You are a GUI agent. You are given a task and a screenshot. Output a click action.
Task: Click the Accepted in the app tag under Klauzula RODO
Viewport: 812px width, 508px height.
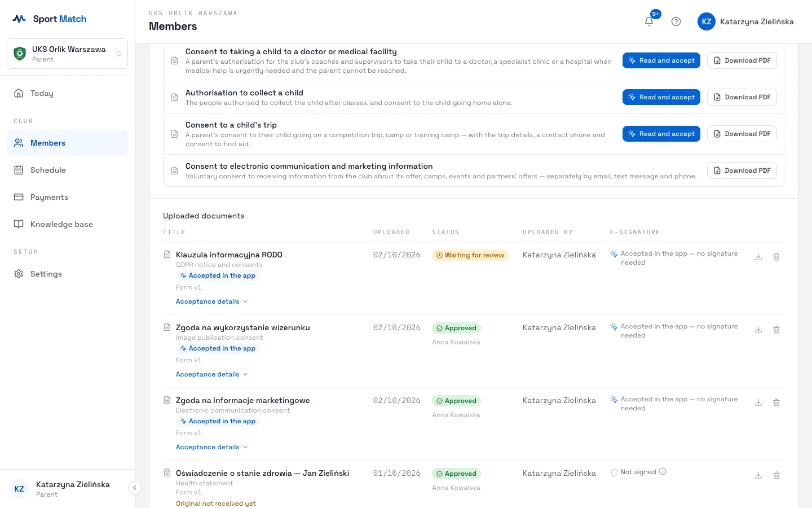pyautogui.click(x=218, y=275)
